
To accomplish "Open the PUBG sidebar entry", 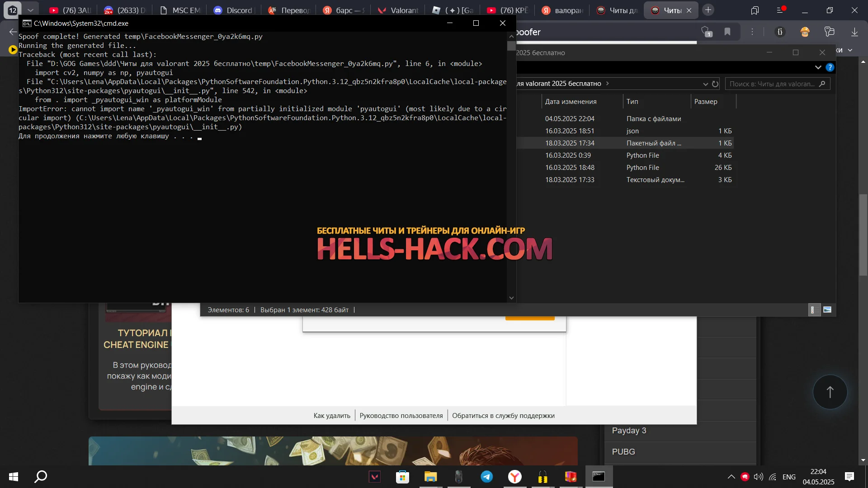I will (x=680, y=452).
